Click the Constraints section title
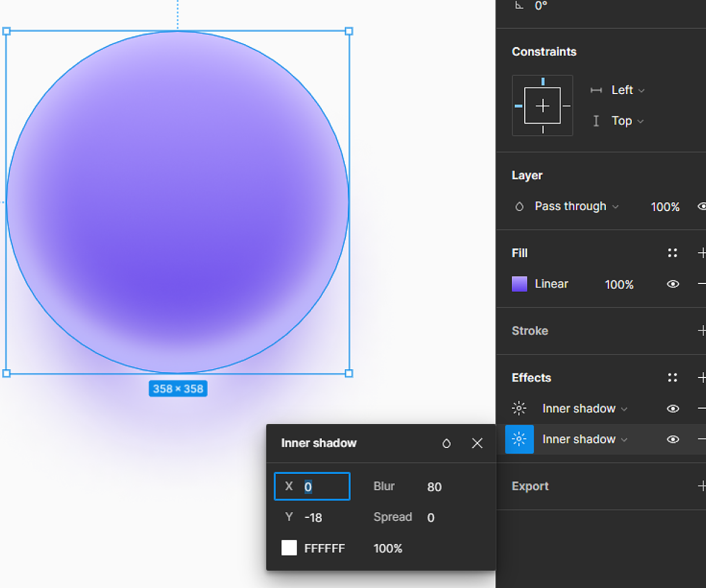The height and width of the screenshot is (588, 706). [544, 52]
